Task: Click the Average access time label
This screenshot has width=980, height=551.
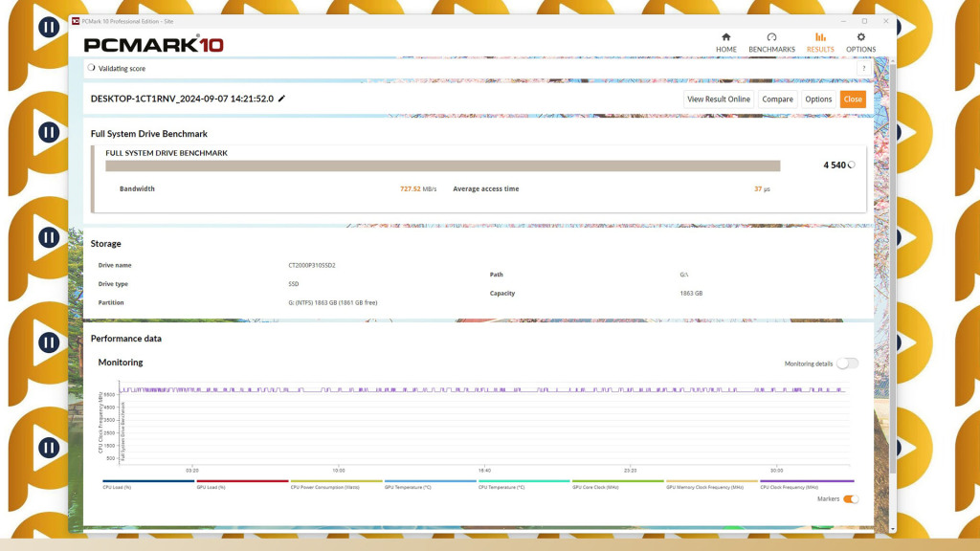Action: tap(485, 188)
